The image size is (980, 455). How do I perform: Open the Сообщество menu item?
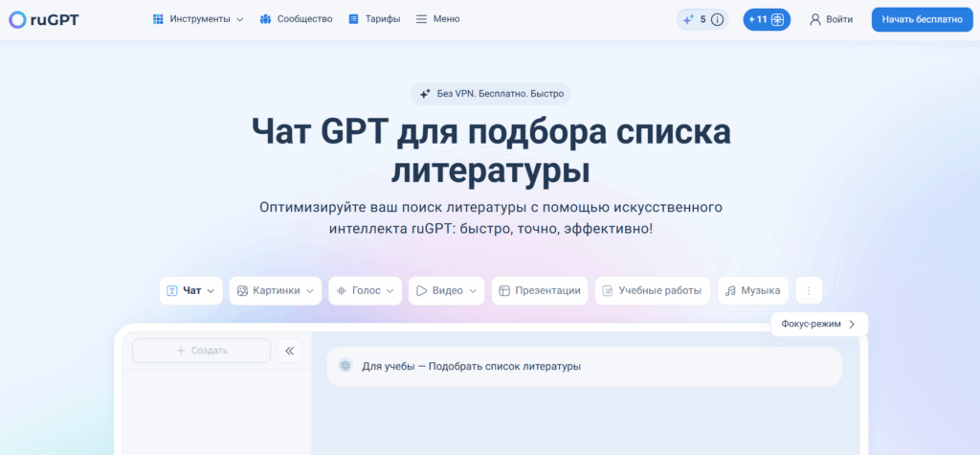click(x=297, y=19)
